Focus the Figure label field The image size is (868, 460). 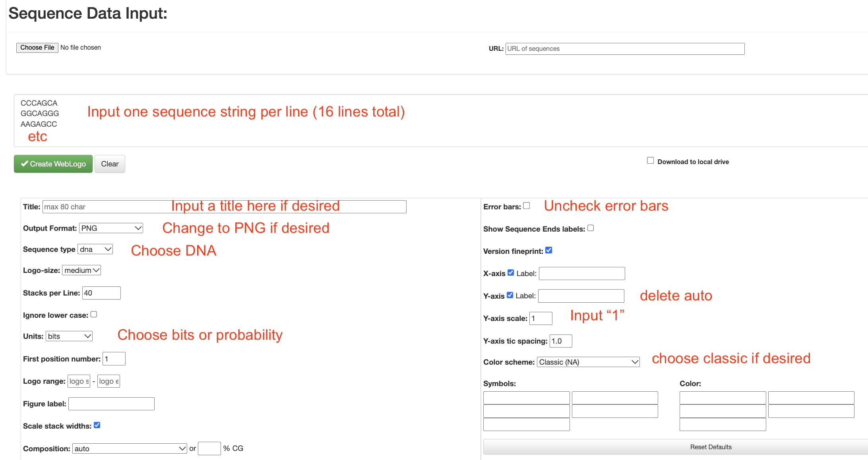click(x=111, y=404)
